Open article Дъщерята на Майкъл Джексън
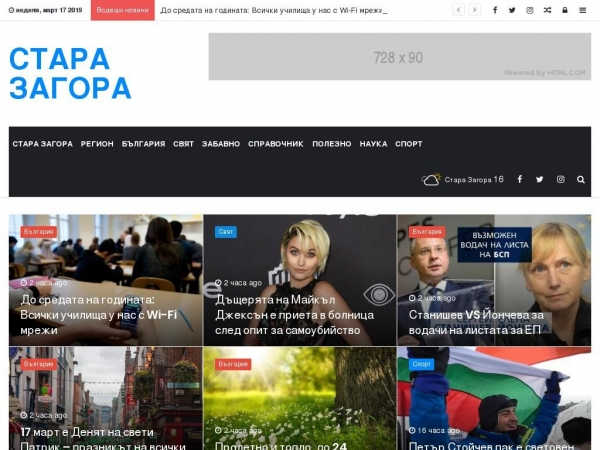Screen dimensions: 600x450 tap(294, 315)
